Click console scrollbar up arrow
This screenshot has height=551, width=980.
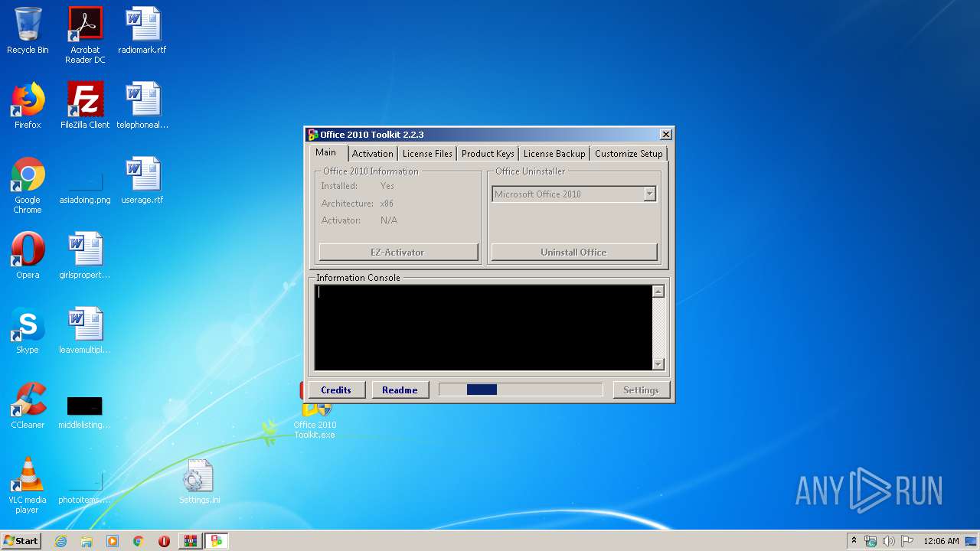[658, 291]
